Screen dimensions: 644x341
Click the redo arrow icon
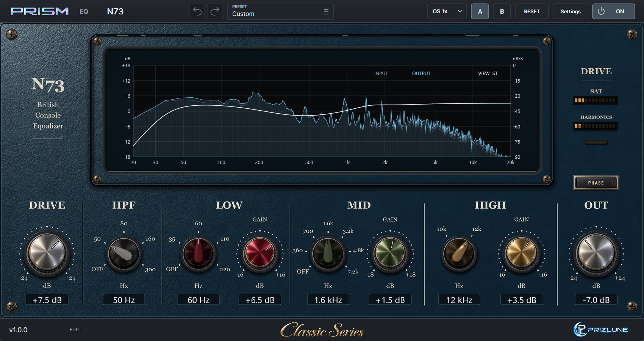tap(215, 11)
